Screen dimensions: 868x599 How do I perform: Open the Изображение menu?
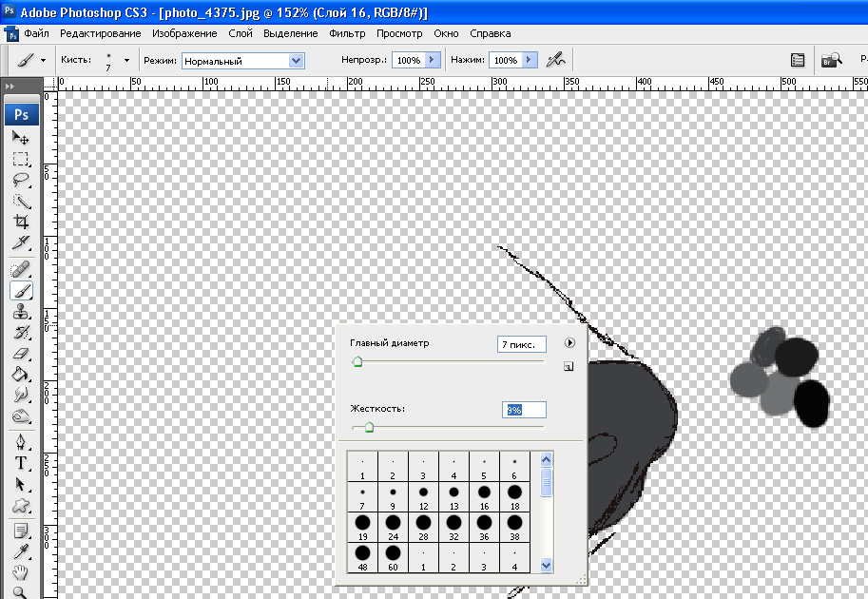point(184,33)
